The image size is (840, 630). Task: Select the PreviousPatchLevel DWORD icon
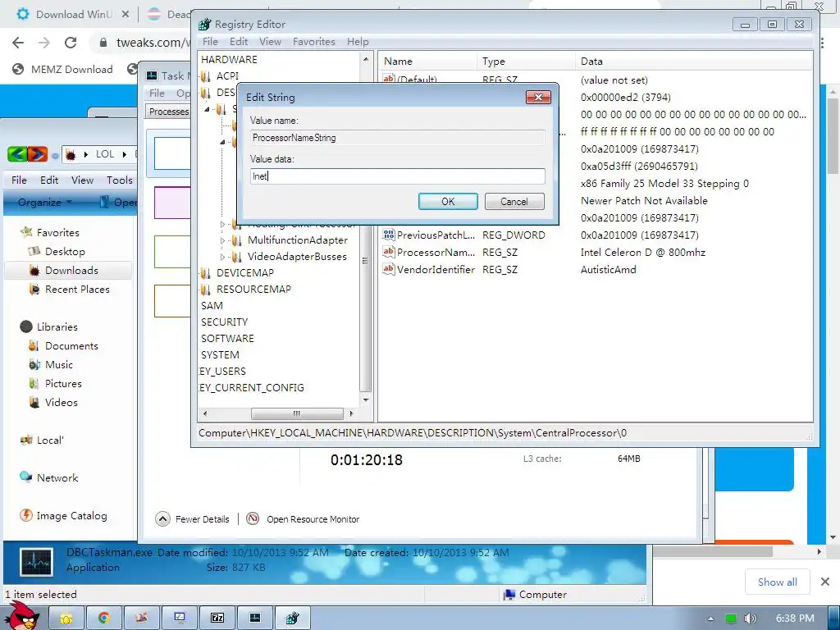[x=389, y=235]
